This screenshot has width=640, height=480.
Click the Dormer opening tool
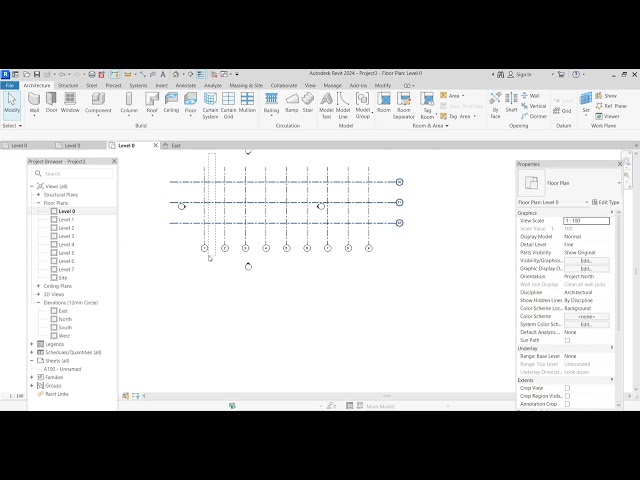[x=534, y=116]
